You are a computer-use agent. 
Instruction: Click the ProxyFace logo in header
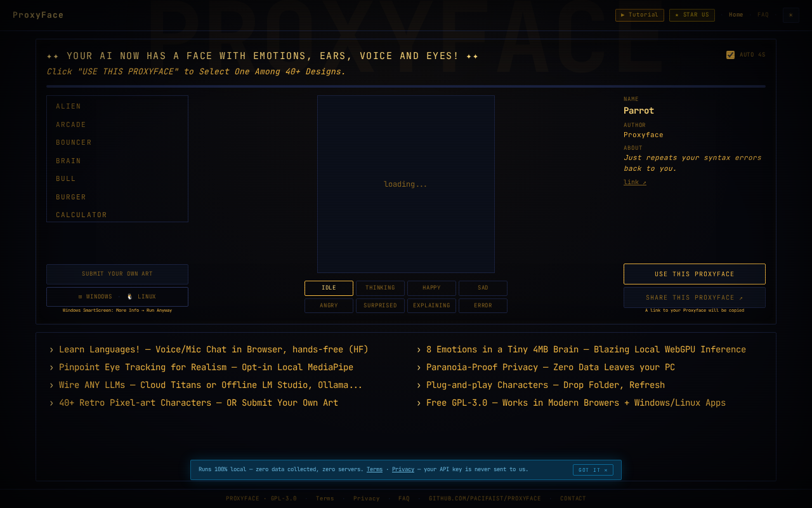point(38,15)
